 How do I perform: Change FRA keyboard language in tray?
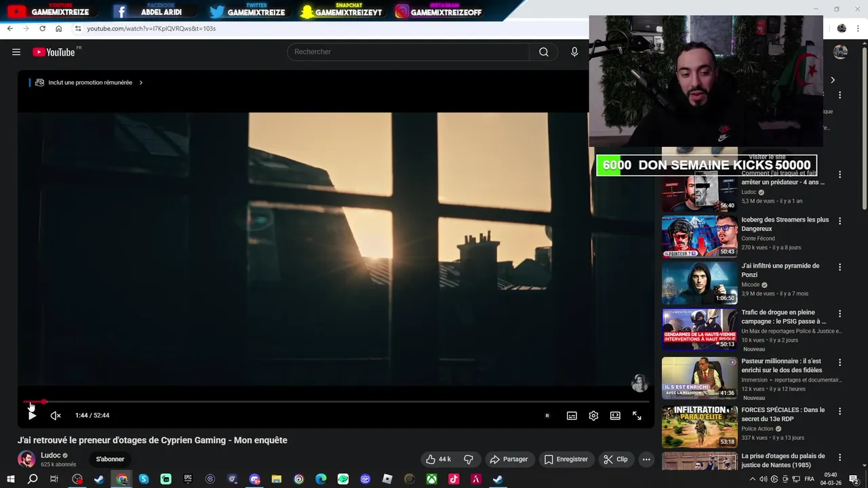809,479
